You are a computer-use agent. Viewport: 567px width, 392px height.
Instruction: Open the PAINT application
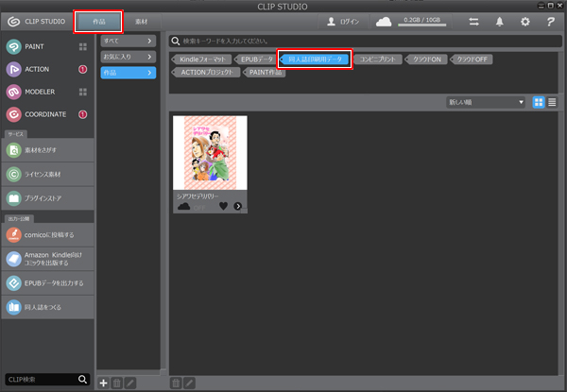pos(26,46)
